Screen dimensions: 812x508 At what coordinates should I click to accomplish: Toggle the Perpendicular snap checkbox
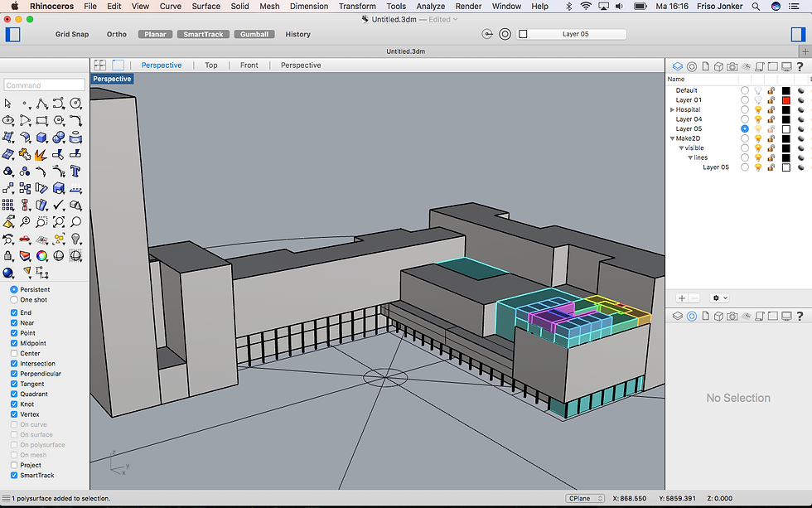tap(14, 374)
